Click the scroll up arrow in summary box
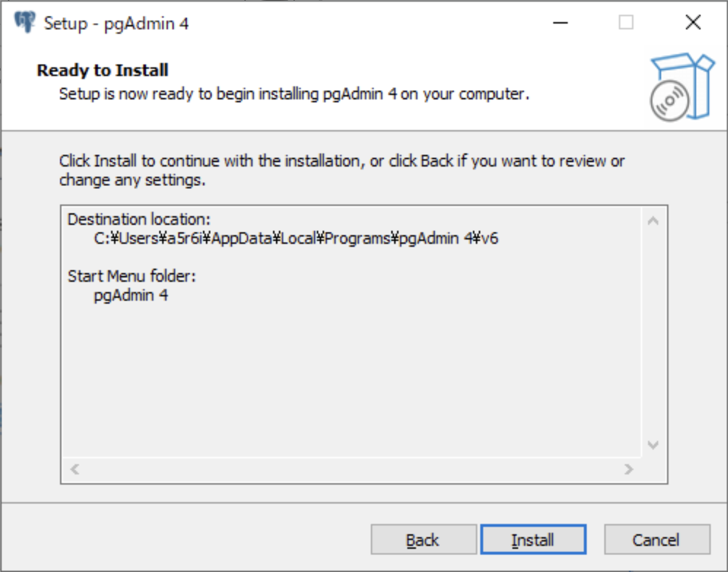The width and height of the screenshot is (728, 572). click(653, 221)
